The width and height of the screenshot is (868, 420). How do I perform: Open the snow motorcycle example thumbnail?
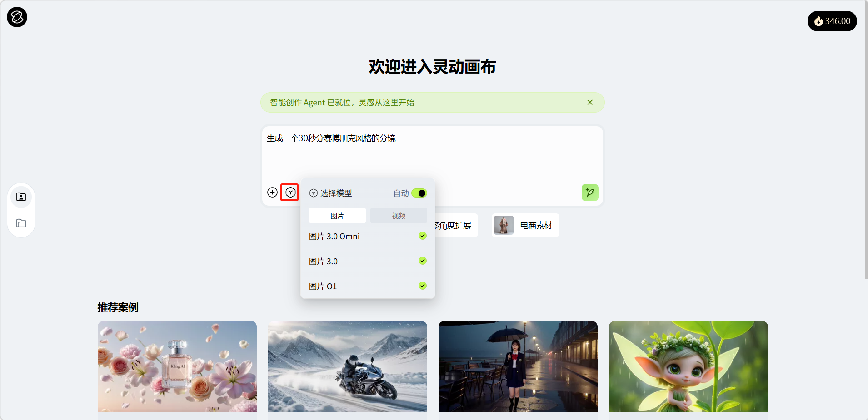click(x=347, y=366)
